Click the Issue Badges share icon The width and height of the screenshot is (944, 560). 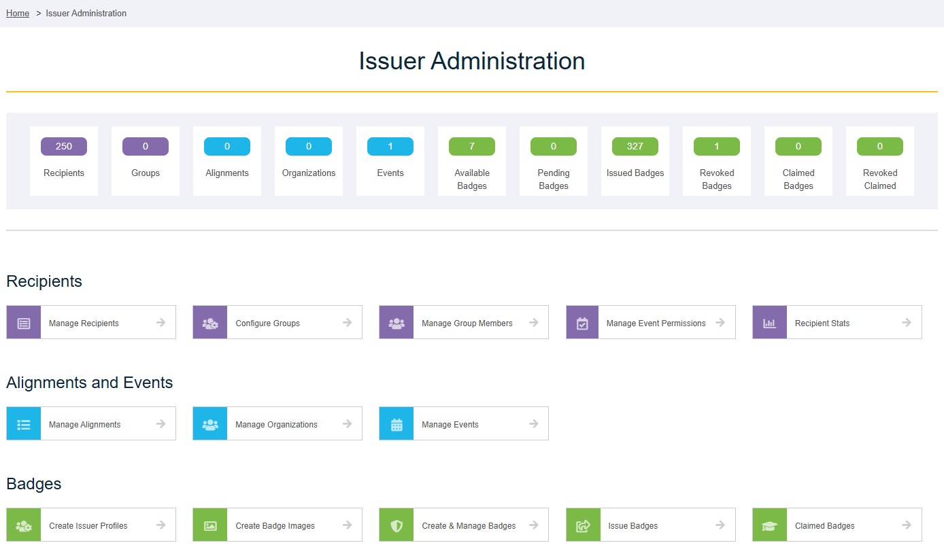(x=582, y=524)
